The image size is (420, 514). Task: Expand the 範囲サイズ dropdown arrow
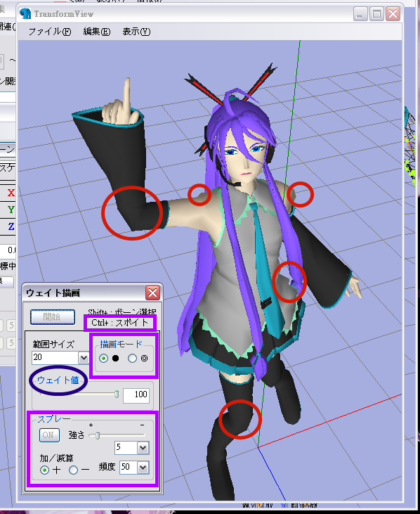84,358
